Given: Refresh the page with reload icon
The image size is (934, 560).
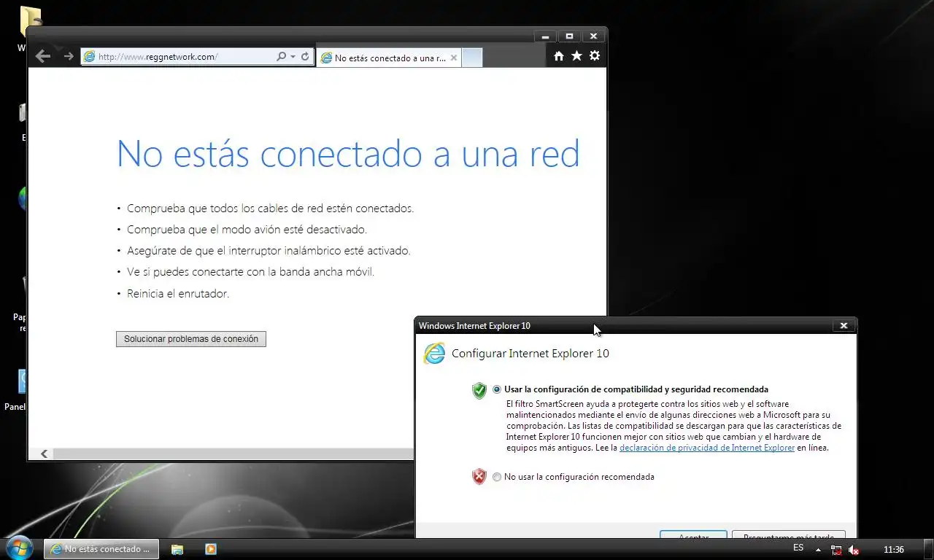Looking at the screenshot, I should point(305,56).
